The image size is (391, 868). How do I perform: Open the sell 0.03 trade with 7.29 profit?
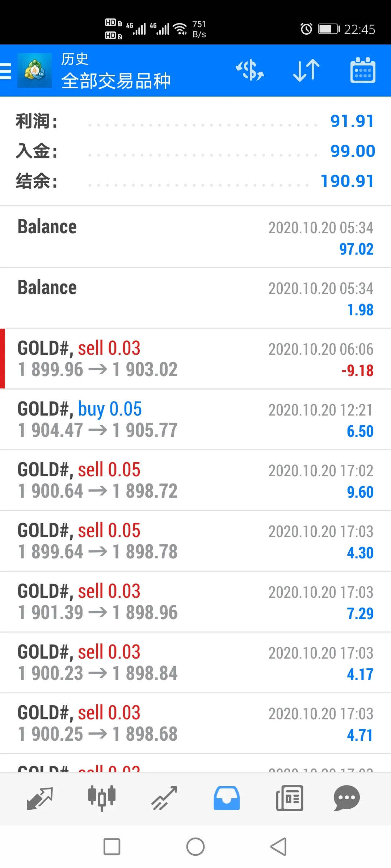195,602
